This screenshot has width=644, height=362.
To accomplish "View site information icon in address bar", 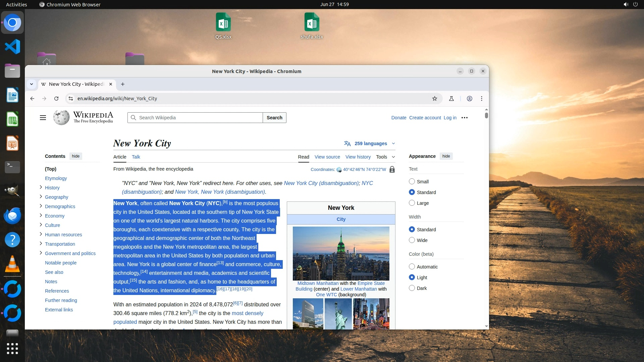I will pyautogui.click(x=71, y=99).
